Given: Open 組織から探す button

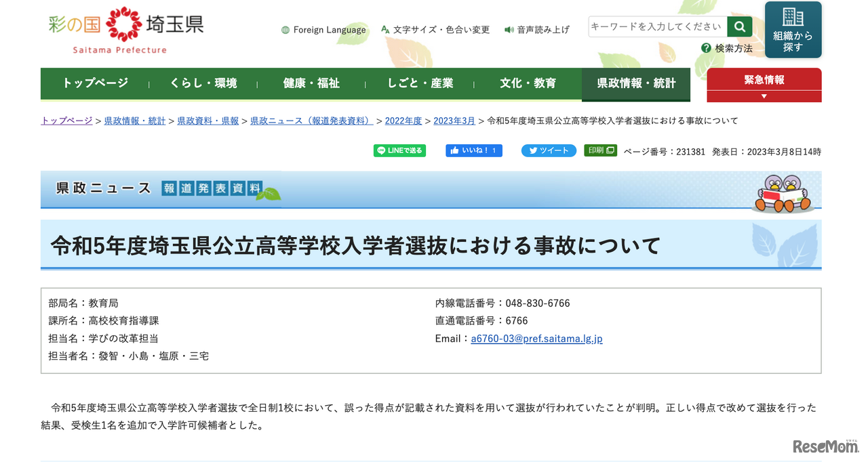Looking at the screenshot, I should [x=793, y=30].
